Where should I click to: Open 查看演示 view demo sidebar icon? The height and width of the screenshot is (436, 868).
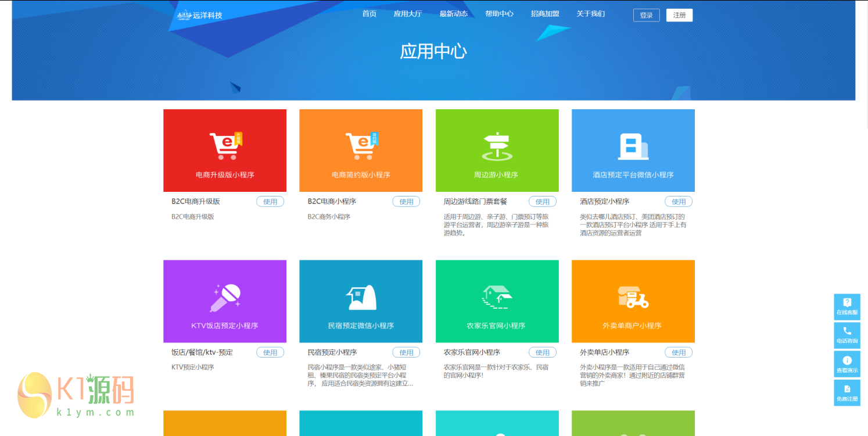pos(847,364)
